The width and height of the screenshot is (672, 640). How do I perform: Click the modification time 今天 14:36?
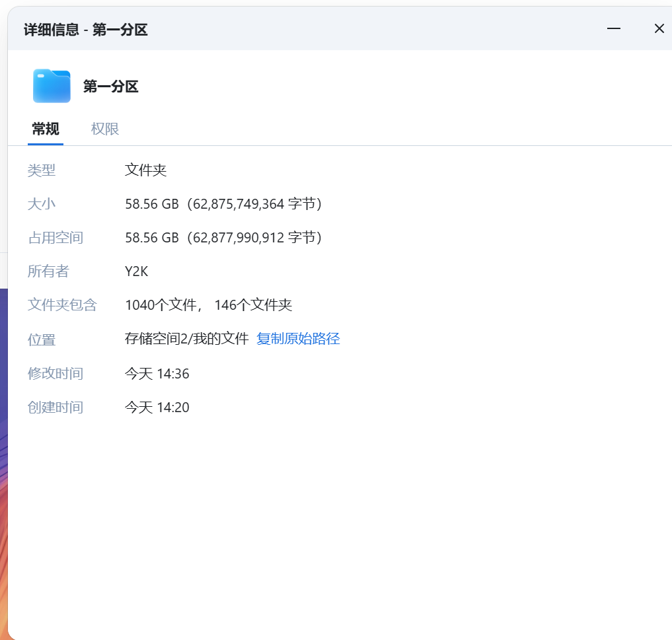157,373
